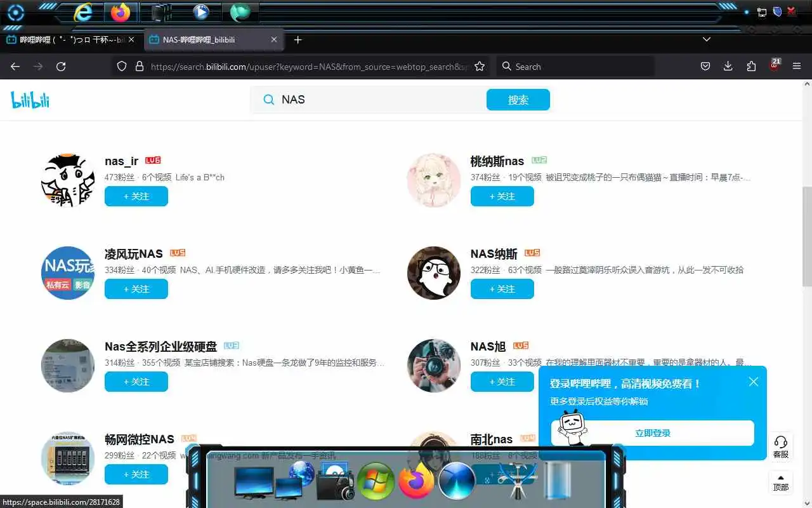Open 南北nas profile name link
The image size is (812, 508).
pyautogui.click(x=492, y=439)
